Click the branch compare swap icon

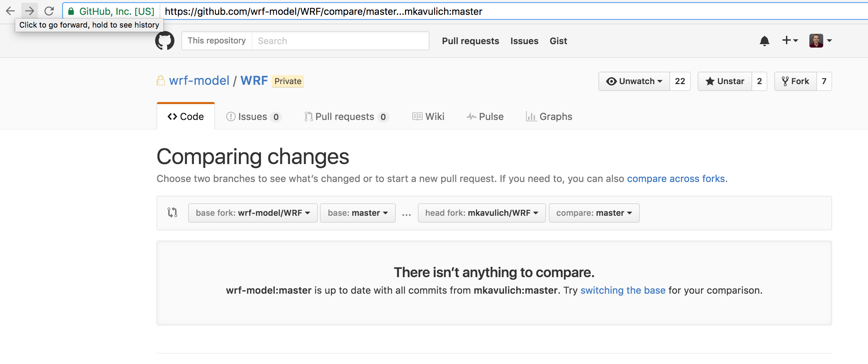[x=172, y=213]
